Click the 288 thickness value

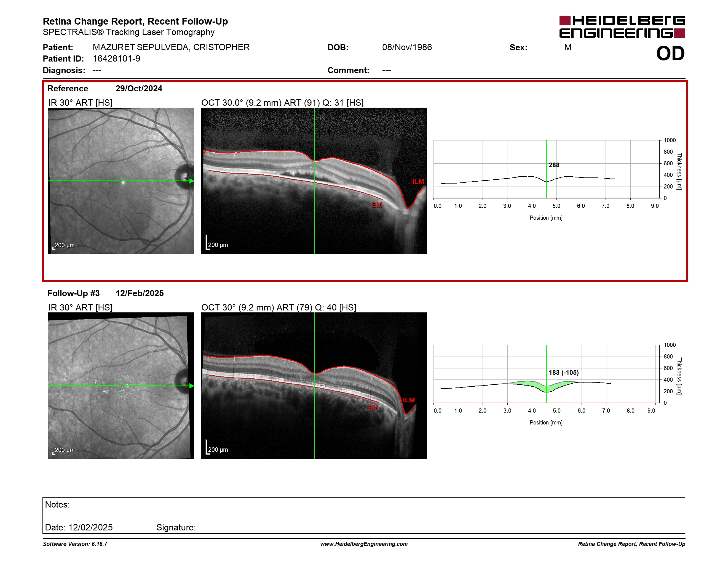pyautogui.click(x=554, y=165)
